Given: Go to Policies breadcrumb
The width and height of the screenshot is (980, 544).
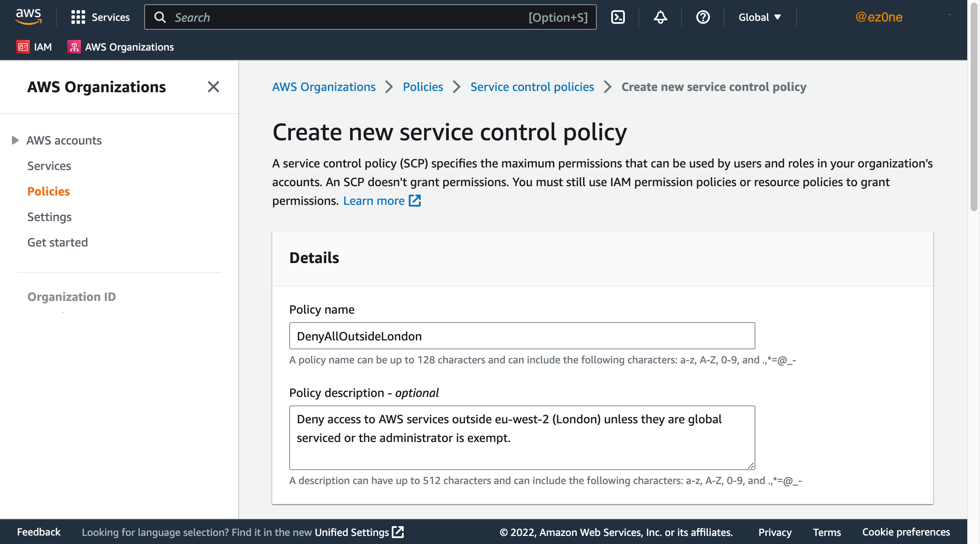Looking at the screenshot, I should [423, 87].
